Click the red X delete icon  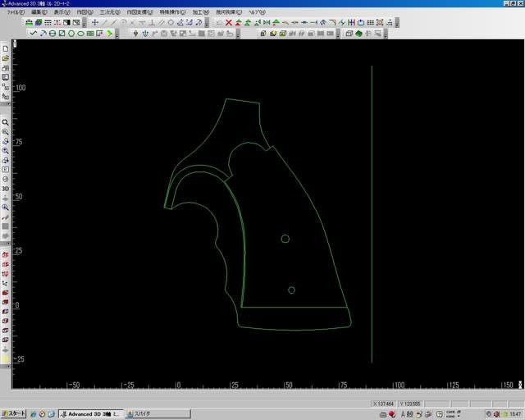click(229, 22)
